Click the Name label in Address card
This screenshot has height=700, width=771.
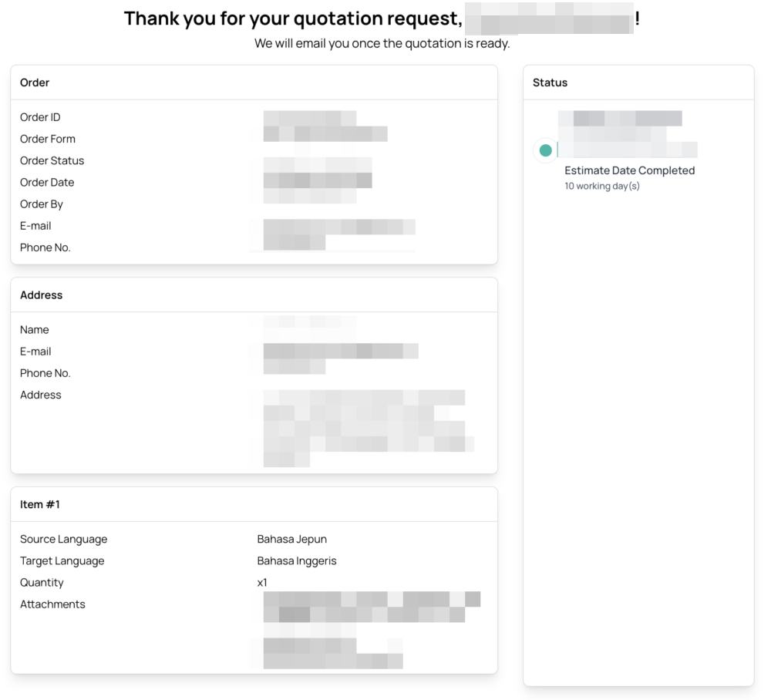[x=35, y=329]
